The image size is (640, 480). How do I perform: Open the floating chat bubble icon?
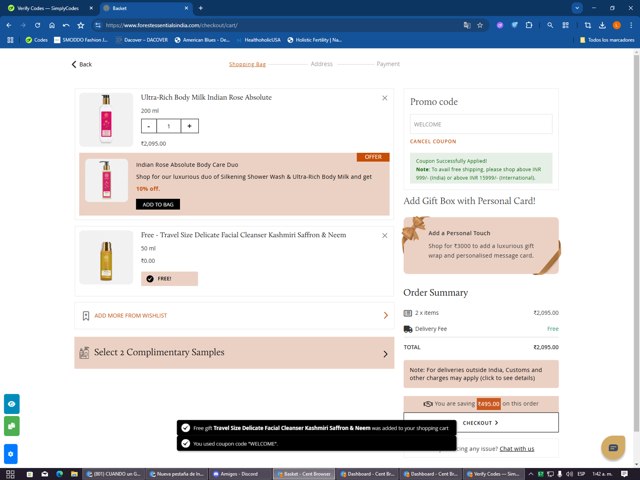(x=613, y=448)
